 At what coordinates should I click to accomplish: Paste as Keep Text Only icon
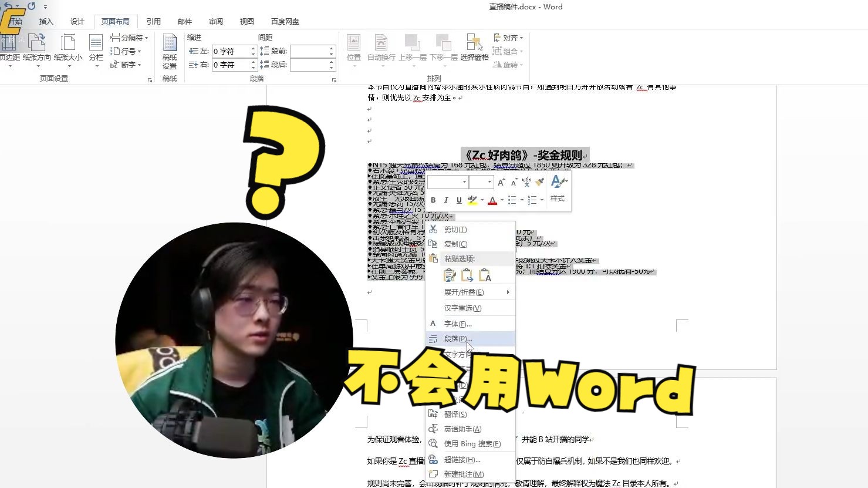point(485,275)
